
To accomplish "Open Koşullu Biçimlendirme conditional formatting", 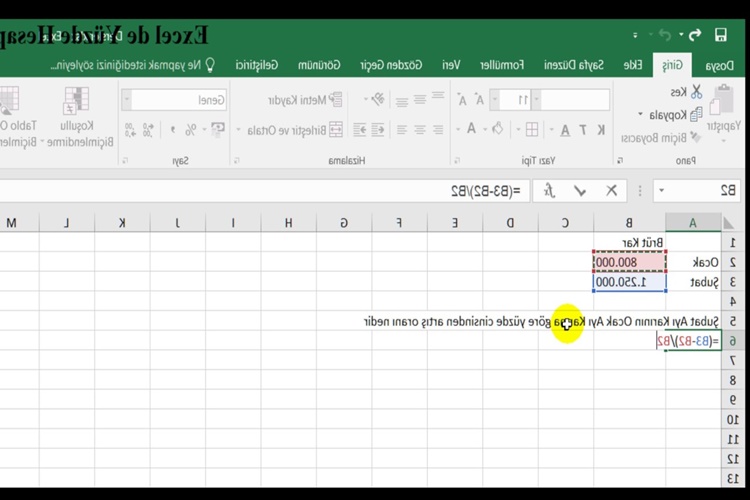I will (x=79, y=117).
